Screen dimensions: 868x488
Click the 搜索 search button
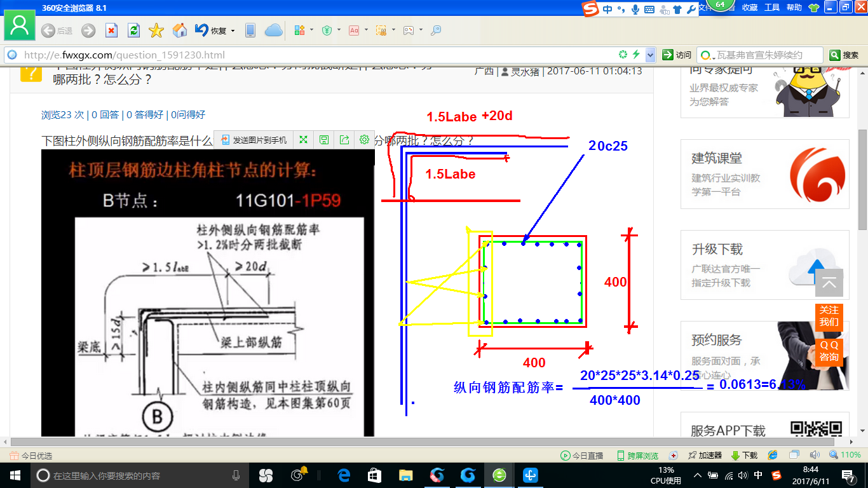[844, 55]
